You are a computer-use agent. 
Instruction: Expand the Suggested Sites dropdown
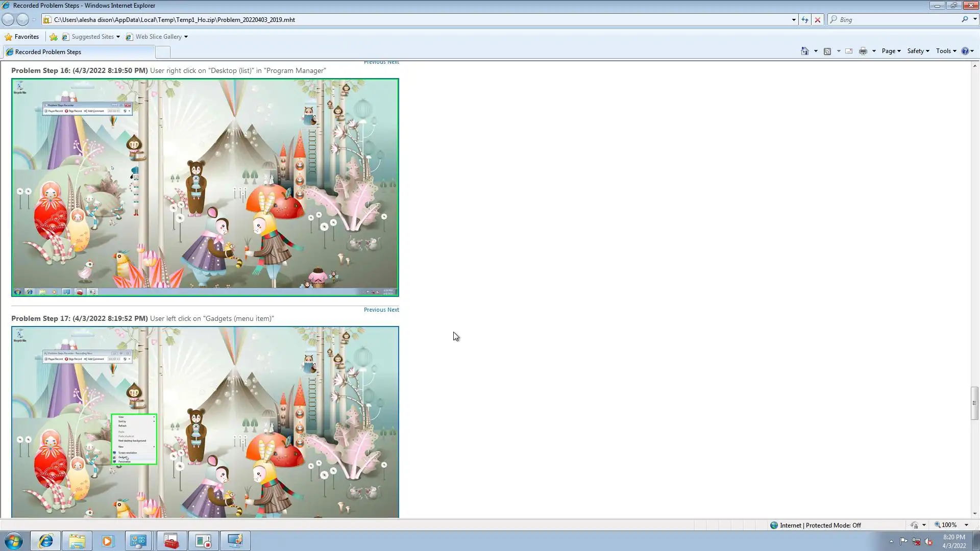pos(118,37)
